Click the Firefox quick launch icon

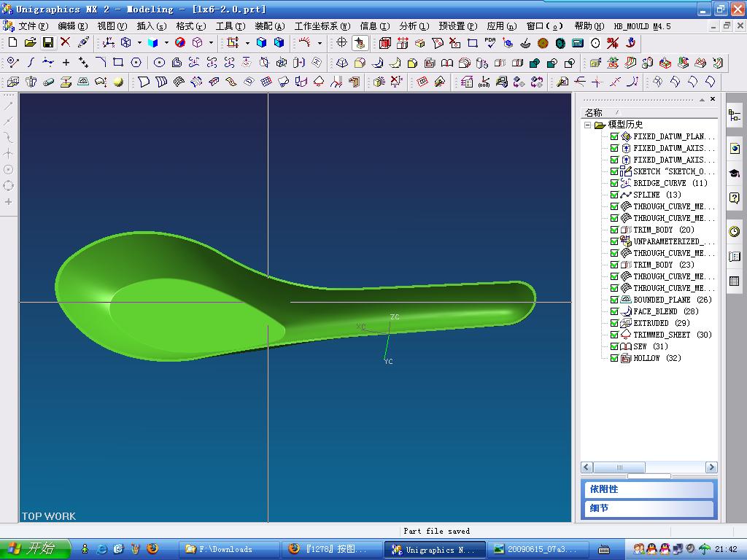[152, 548]
